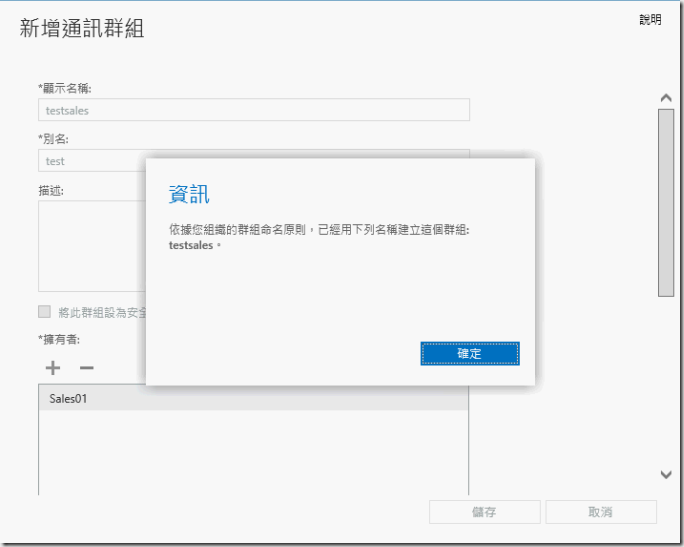Image resolution: width=684 pixels, height=547 pixels.
Task: Click the bold testsales name in the dialog
Action: (x=191, y=245)
